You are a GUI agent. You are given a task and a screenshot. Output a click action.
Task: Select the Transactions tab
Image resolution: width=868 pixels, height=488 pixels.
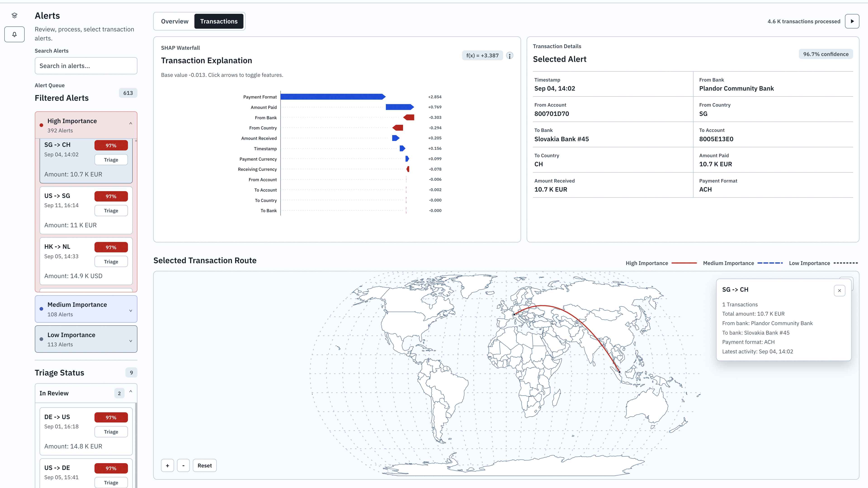(x=219, y=21)
